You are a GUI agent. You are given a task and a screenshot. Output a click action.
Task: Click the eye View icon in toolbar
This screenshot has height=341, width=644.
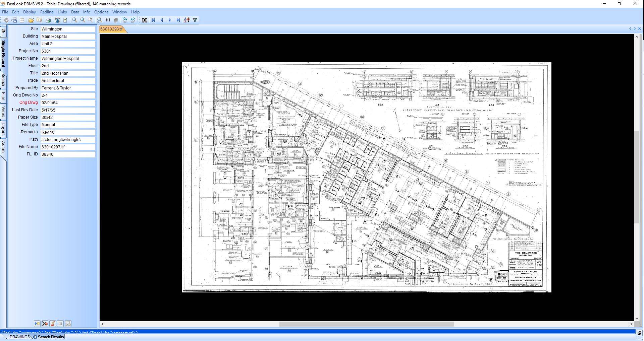(57, 20)
